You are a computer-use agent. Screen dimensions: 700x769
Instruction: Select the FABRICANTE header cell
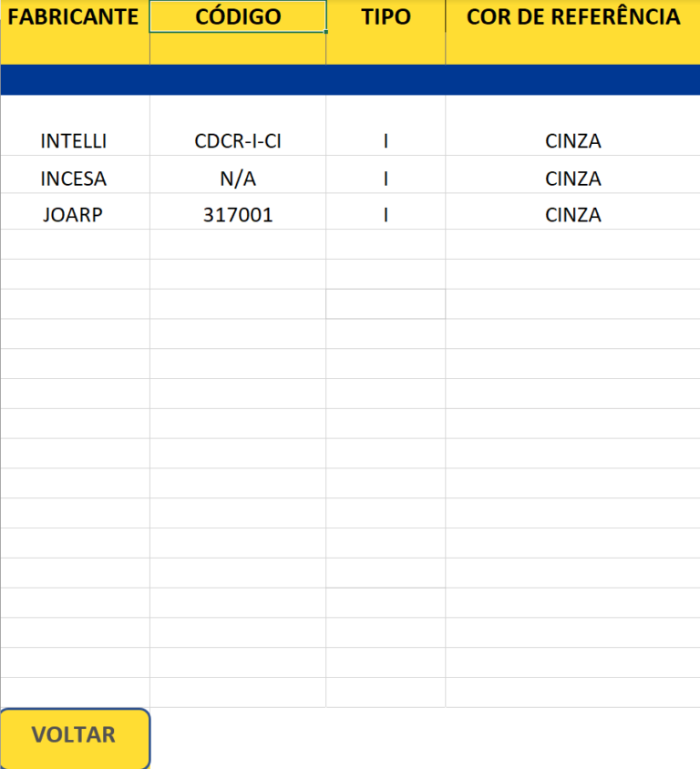pos(74,17)
